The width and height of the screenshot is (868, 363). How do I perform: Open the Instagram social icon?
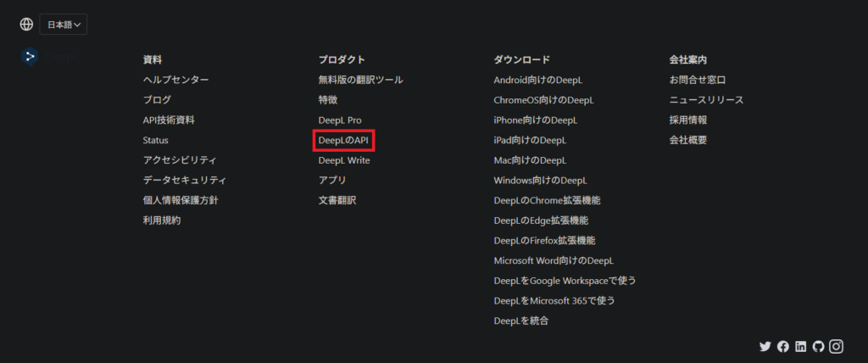tap(837, 347)
